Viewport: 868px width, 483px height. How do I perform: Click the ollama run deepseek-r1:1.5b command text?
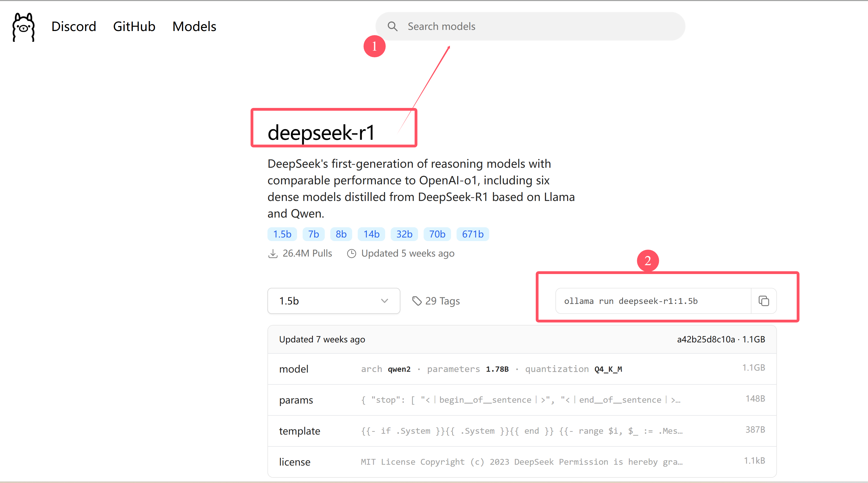pos(631,301)
